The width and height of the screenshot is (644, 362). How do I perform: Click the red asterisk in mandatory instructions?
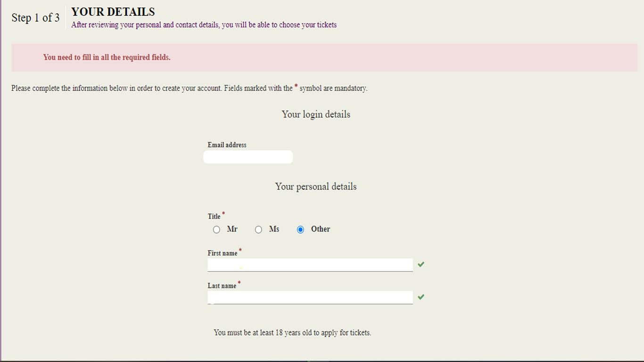click(296, 86)
